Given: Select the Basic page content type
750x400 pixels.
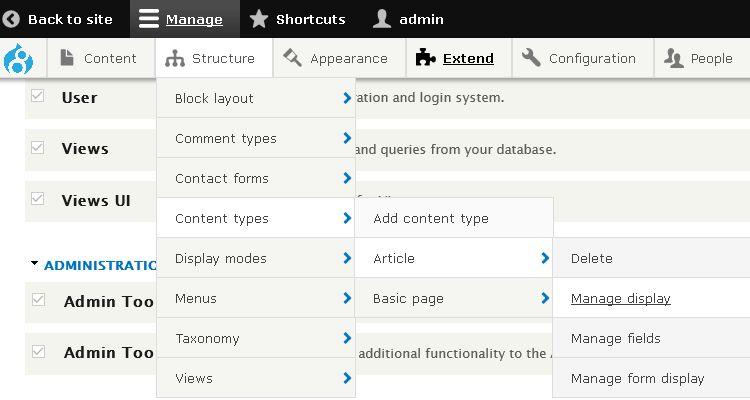Looking at the screenshot, I should (454, 298).
